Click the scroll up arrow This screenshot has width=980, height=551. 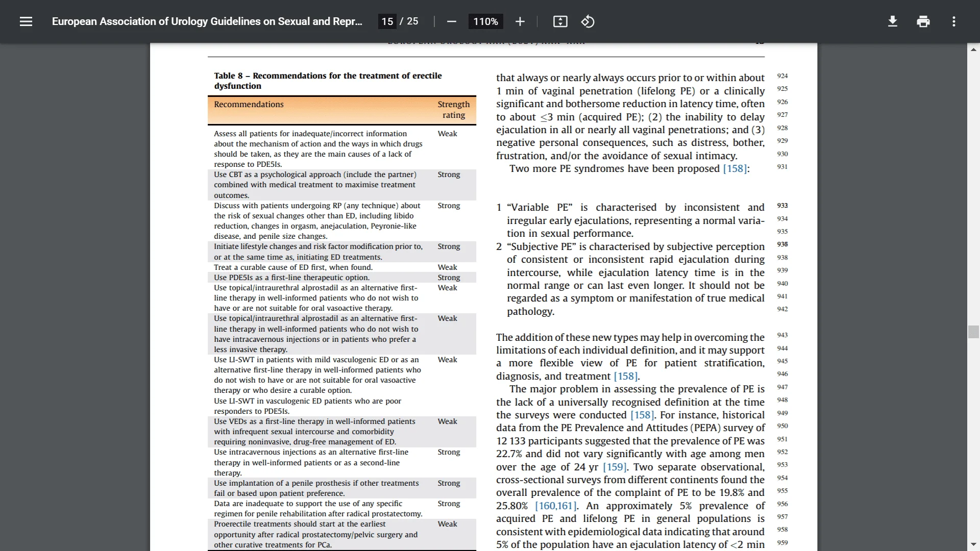tap(973, 49)
